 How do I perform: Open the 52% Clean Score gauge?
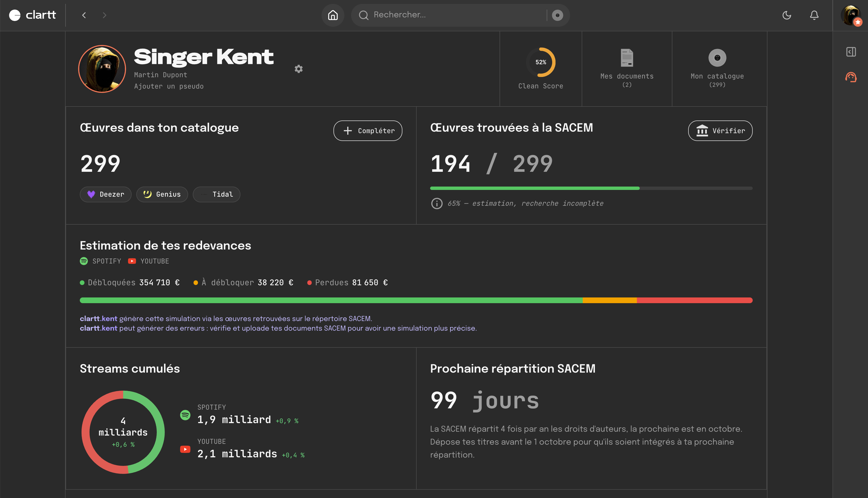540,62
